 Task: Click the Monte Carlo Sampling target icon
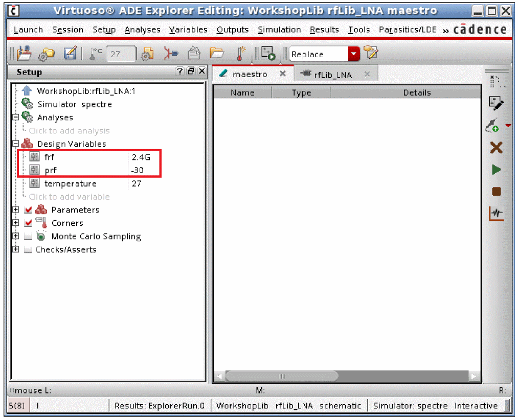pyautogui.click(x=40, y=236)
